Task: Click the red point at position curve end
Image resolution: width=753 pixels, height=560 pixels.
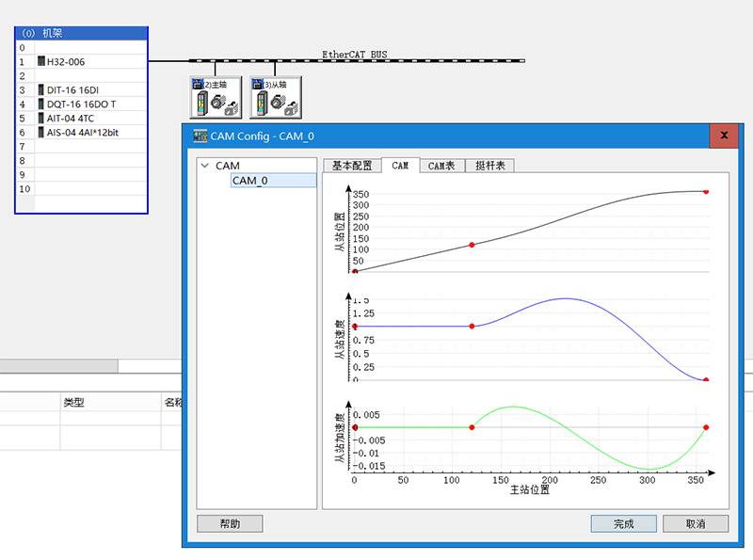Action: 706,191
